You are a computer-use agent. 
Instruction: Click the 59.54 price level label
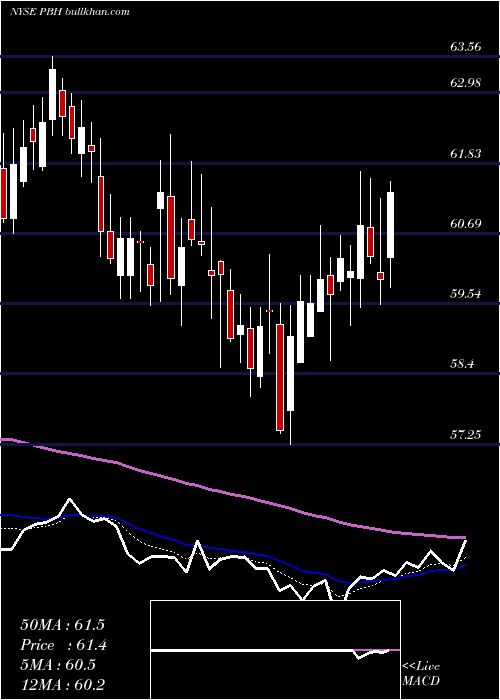(466, 294)
